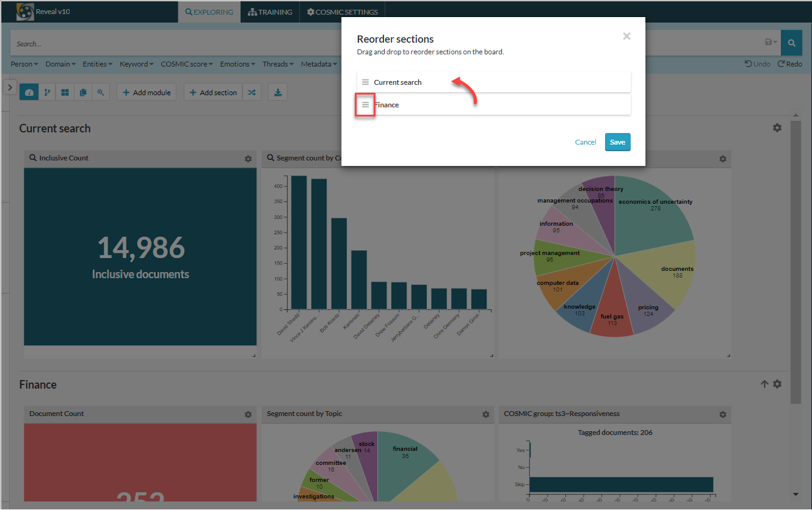
Task: Click the Undo button
Action: point(758,64)
